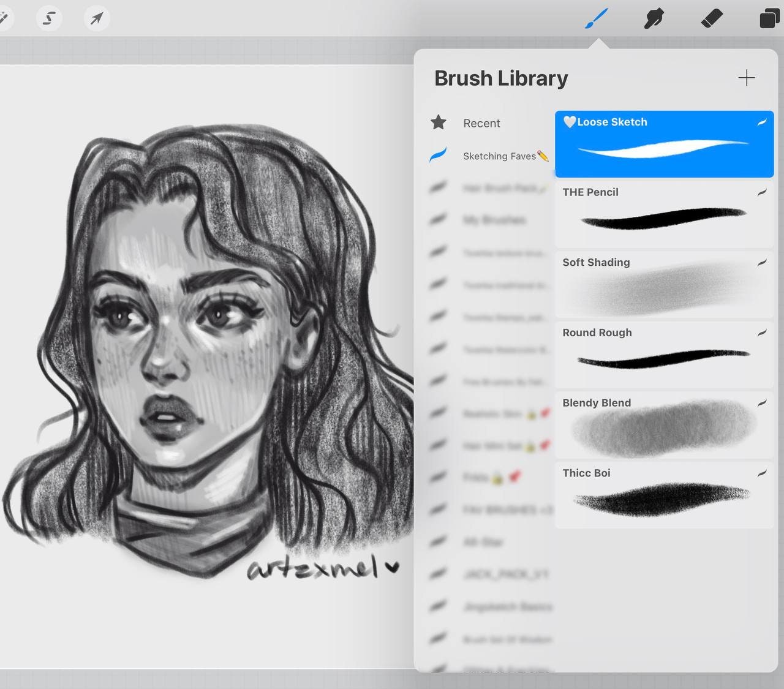Tap the stroke signature chevron on THE Pencil
Screen dimensions: 784x689
[x=762, y=192]
